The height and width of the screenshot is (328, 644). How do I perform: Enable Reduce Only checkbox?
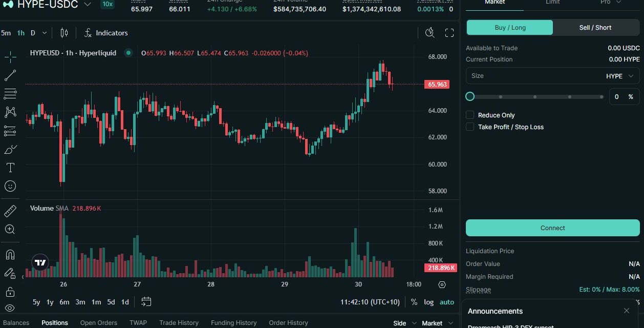(x=470, y=115)
